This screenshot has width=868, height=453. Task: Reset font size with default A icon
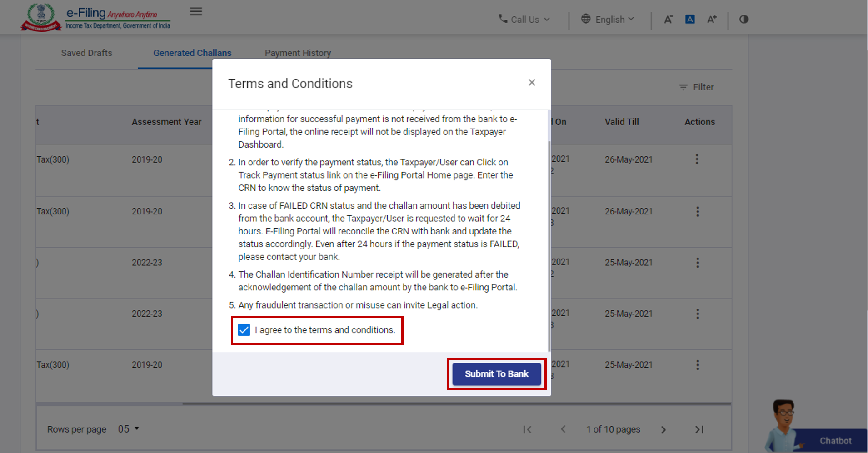coord(690,19)
